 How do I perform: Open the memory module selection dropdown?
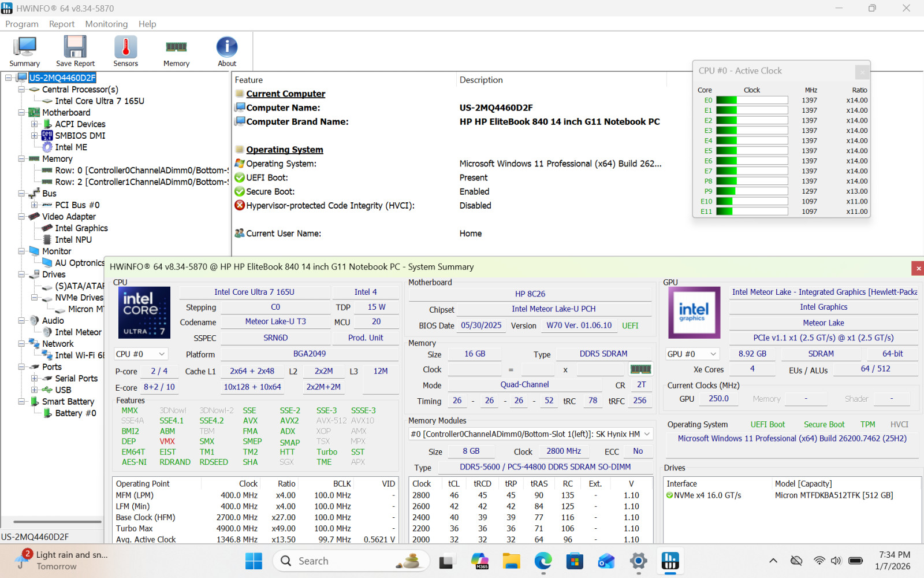point(531,434)
